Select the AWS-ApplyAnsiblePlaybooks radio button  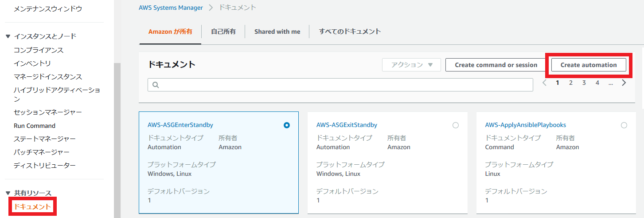624,125
